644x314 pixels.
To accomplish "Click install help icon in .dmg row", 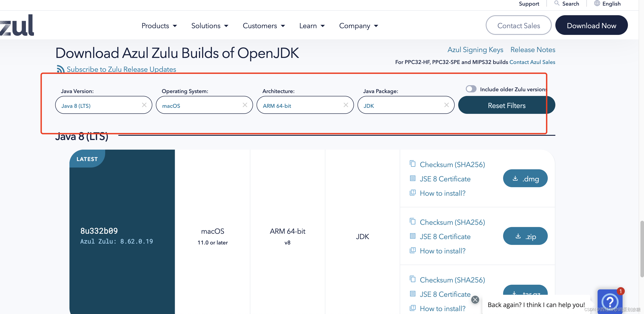I will point(413,193).
